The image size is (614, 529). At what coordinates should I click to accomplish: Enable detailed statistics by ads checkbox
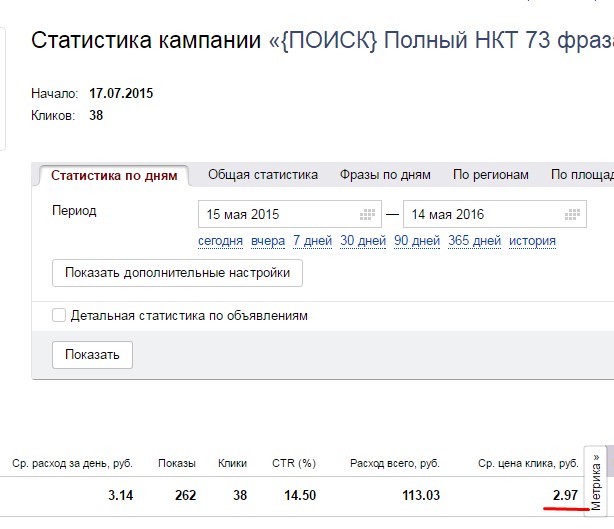tap(59, 315)
